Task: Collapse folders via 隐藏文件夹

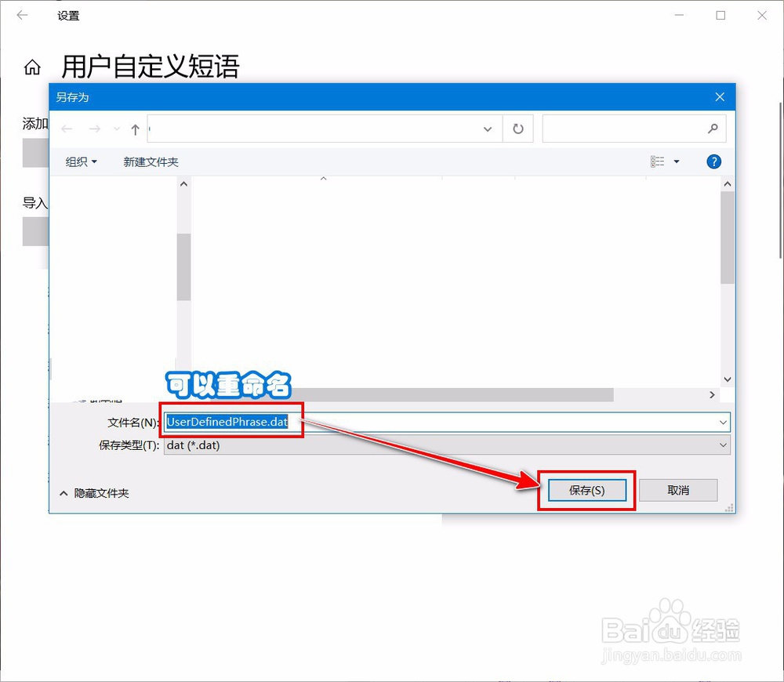Action: (94, 494)
